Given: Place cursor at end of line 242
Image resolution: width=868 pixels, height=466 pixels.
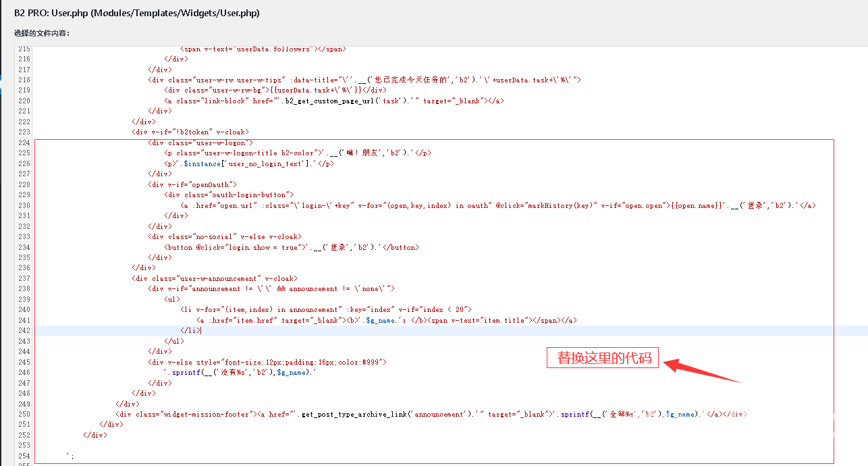Looking at the screenshot, I should coord(201,330).
